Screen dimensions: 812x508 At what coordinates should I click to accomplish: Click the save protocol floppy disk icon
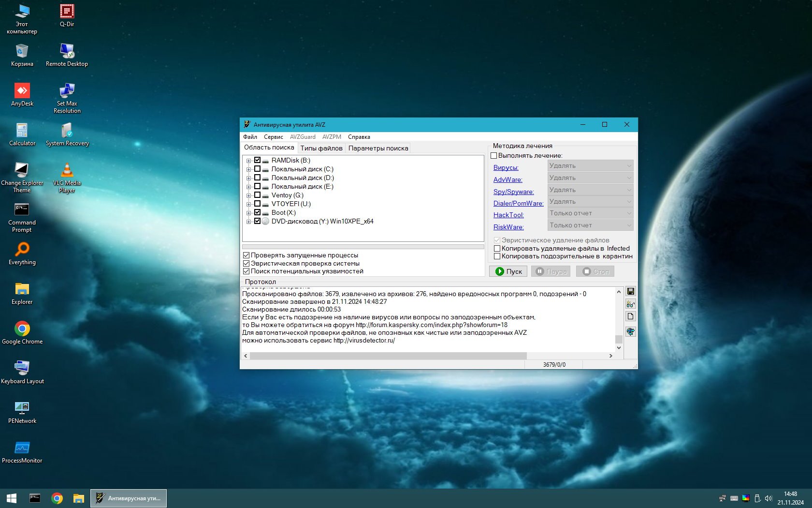pos(630,291)
